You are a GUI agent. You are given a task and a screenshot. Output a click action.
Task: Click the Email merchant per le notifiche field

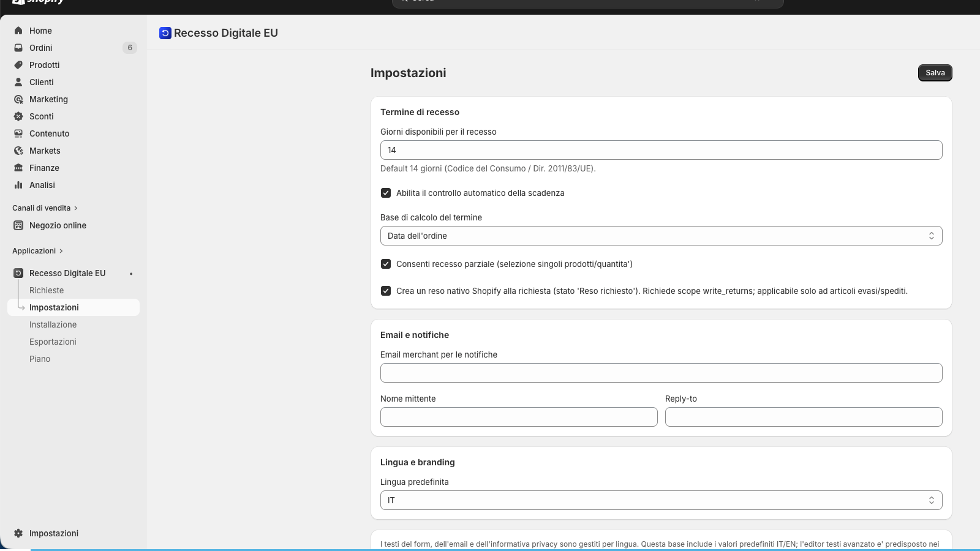[x=661, y=373]
